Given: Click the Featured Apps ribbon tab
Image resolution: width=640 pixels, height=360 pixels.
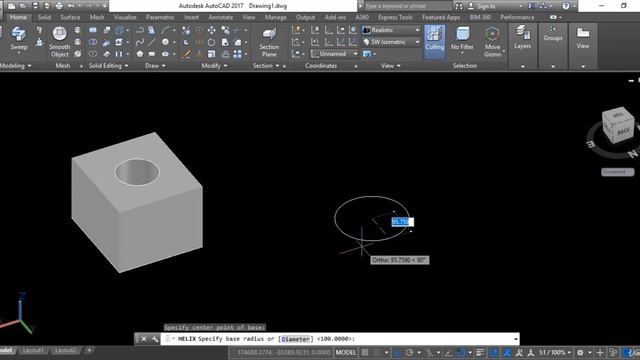Looking at the screenshot, I should [x=441, y=17].
